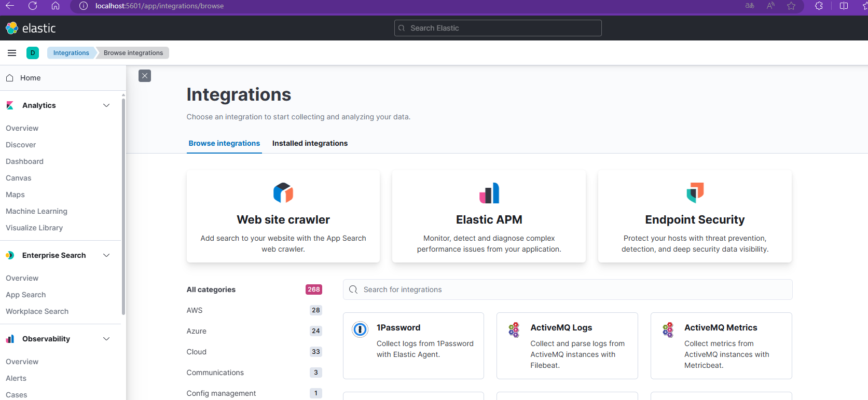Click the Web site crawler card icon
The image size is (868, 400).
(x=283, y=193)
